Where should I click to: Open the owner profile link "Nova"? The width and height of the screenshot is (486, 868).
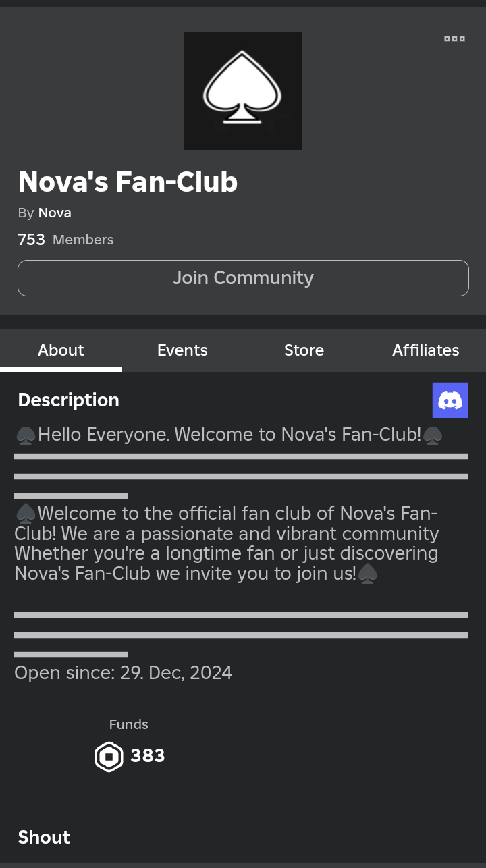tap(55, 213)
